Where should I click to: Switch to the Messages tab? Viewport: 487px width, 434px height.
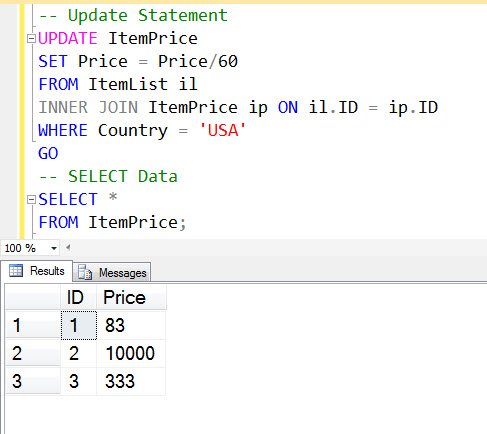[x=112, y=273]
